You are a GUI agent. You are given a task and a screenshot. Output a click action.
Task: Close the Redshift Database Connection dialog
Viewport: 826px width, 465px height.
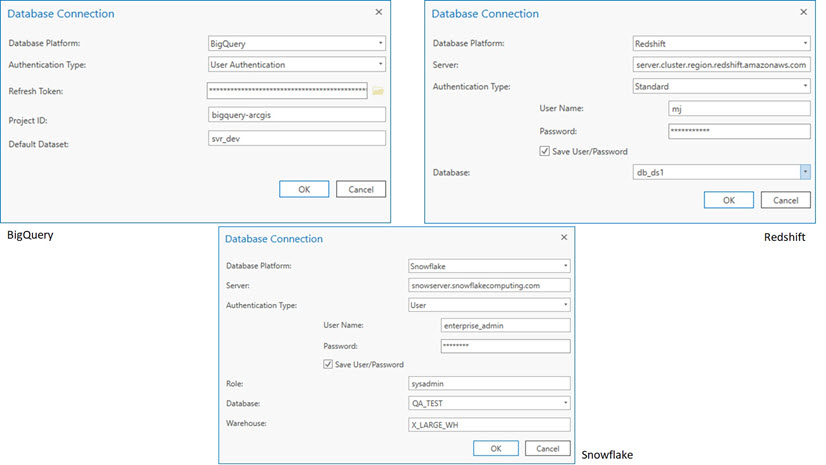803,12
